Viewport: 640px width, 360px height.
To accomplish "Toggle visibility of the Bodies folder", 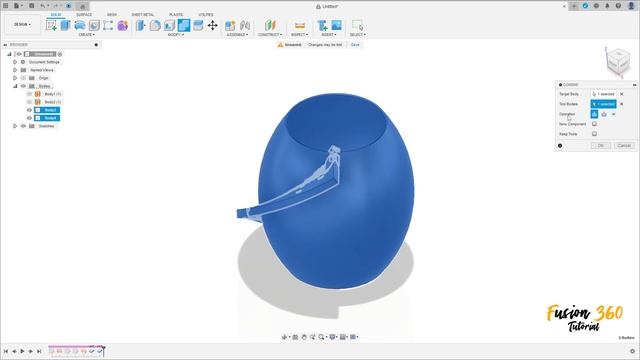I will coord(23,86).
